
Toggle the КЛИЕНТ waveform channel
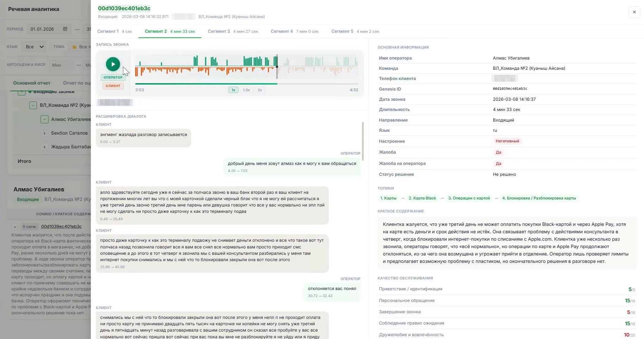(113, 86)
